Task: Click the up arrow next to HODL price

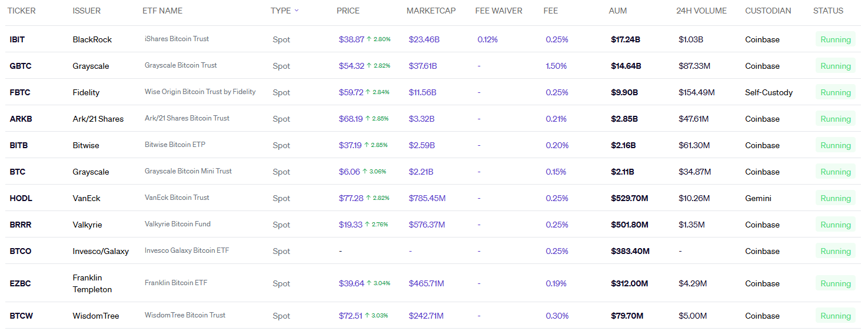Action: (x=368, y=198)
